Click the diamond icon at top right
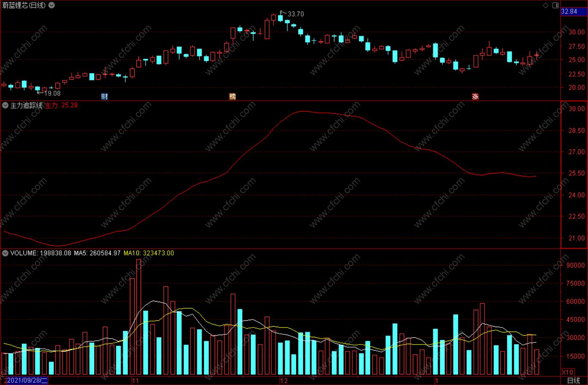This screenshot has height=385, width=588. coord(546,5)
